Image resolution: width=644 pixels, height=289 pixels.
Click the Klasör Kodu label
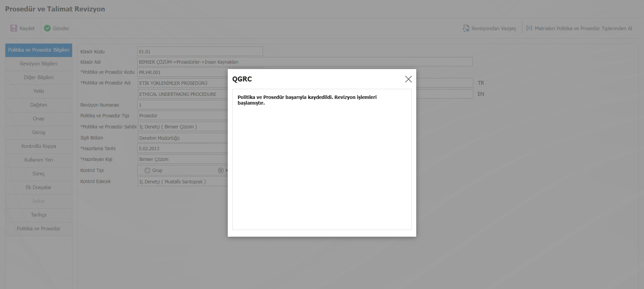(x=92, y=52)
